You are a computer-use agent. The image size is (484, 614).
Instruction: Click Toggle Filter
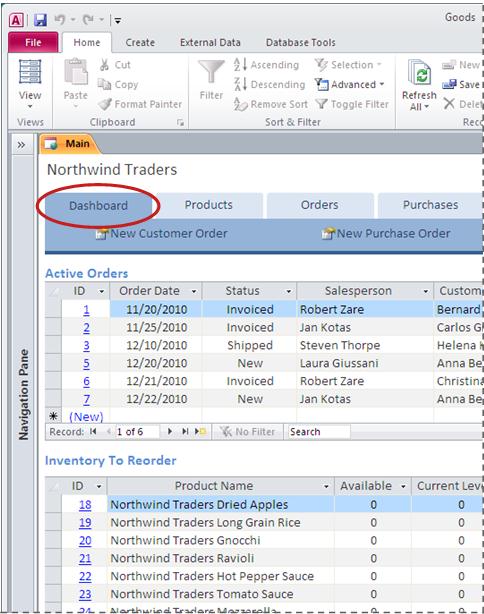352,104
